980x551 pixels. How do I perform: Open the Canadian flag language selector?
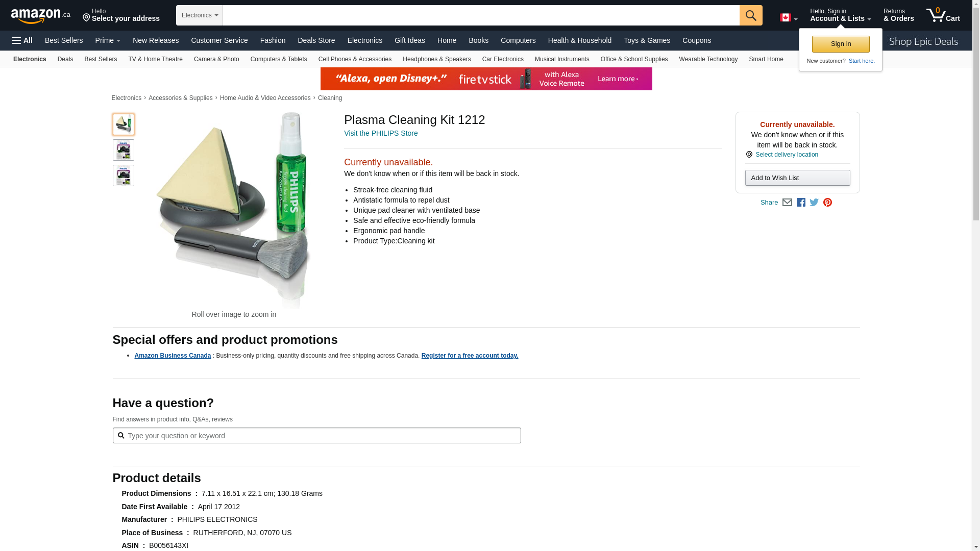point(788,18)
